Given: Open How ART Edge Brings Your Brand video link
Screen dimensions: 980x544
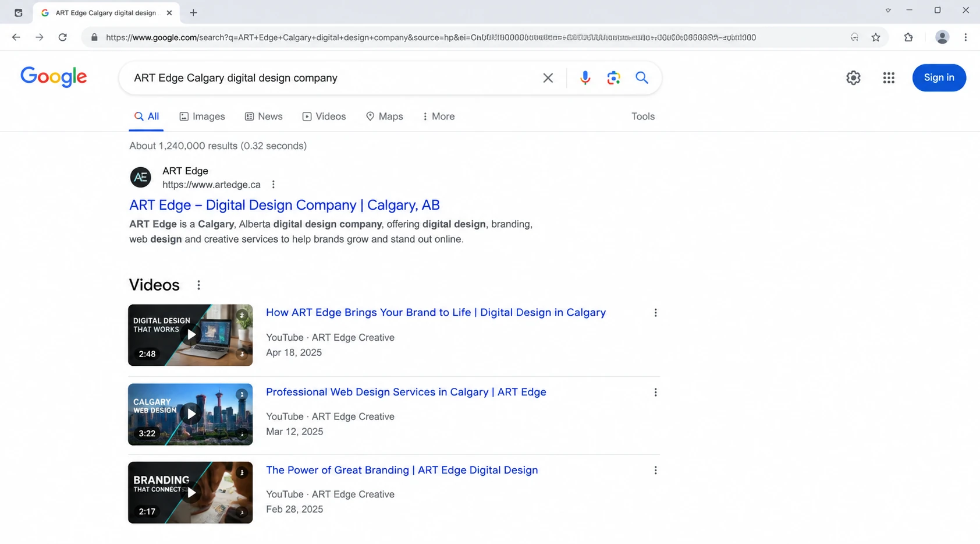Looking at the screenshot, I should coord(435,312).
